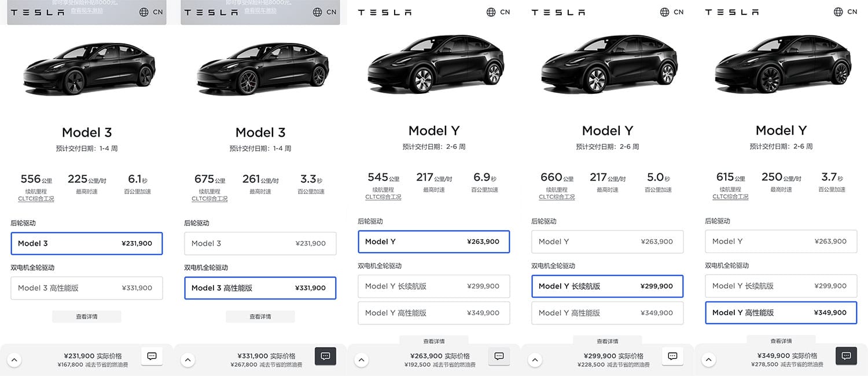
Task: Click the Tesla wordmark above the middle Model Y
Action: [384, 12]
